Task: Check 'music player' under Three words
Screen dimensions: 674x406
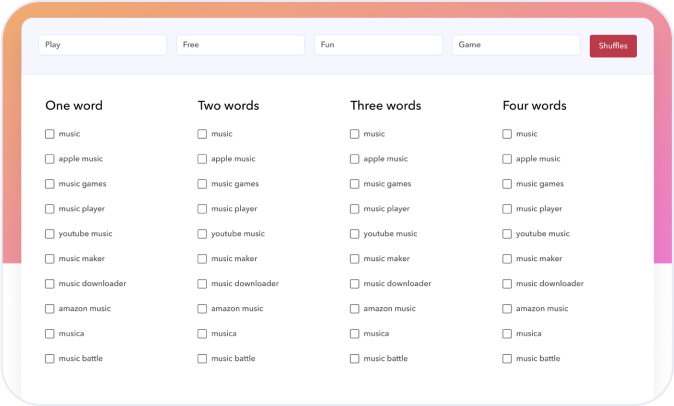Action: coord(355,209)
